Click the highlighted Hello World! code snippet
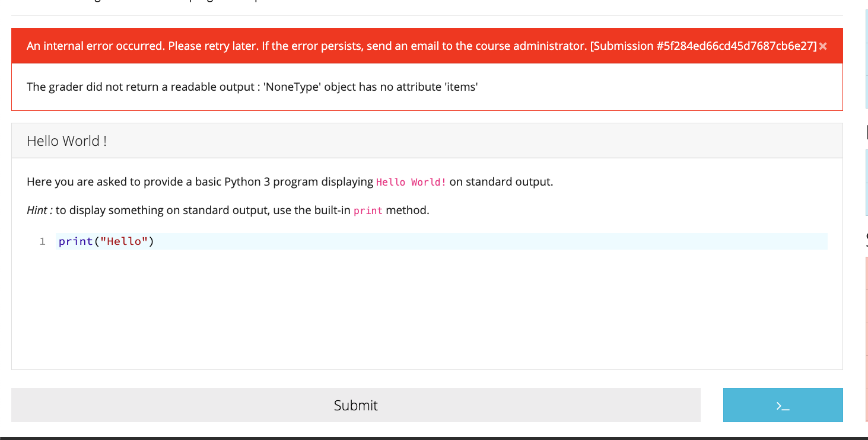The height and width of the screenshot is (440, 868). tap(411, 181)
